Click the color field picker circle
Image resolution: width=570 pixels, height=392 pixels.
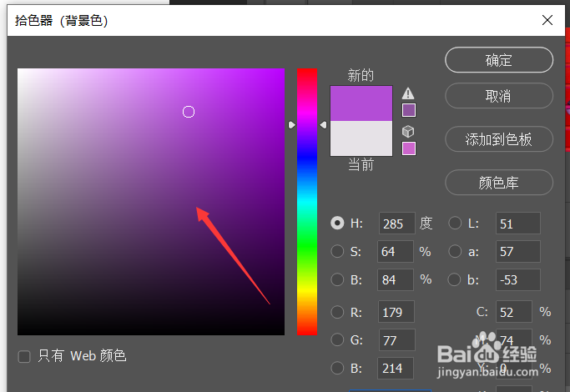(x=189, y=112)
